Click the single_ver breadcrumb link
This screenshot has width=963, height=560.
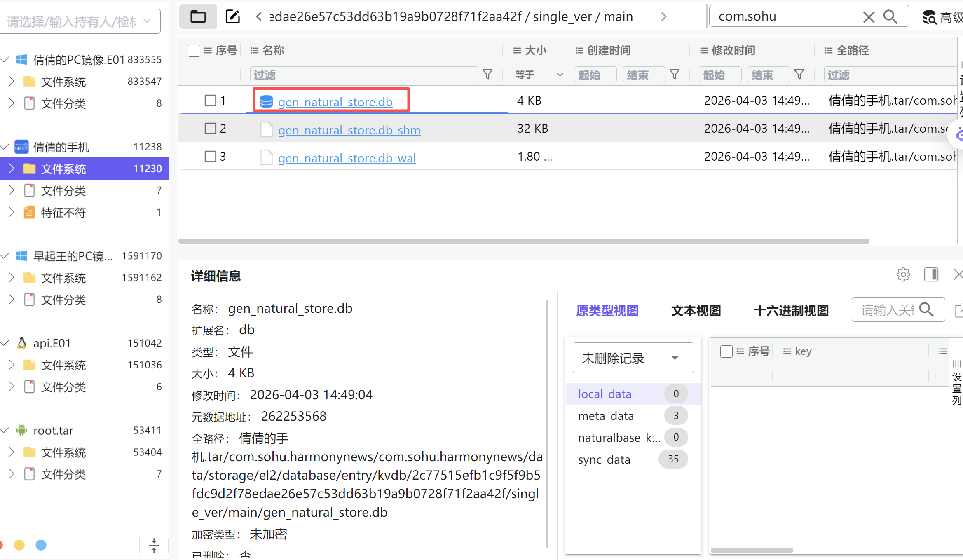562,17
